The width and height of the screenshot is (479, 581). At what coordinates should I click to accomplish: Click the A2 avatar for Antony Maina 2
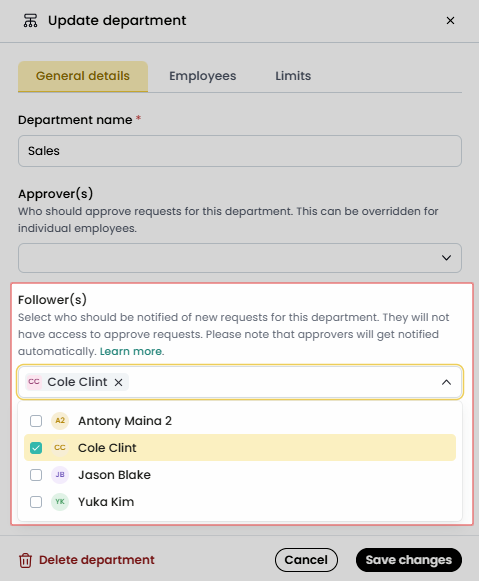[60, 421]
